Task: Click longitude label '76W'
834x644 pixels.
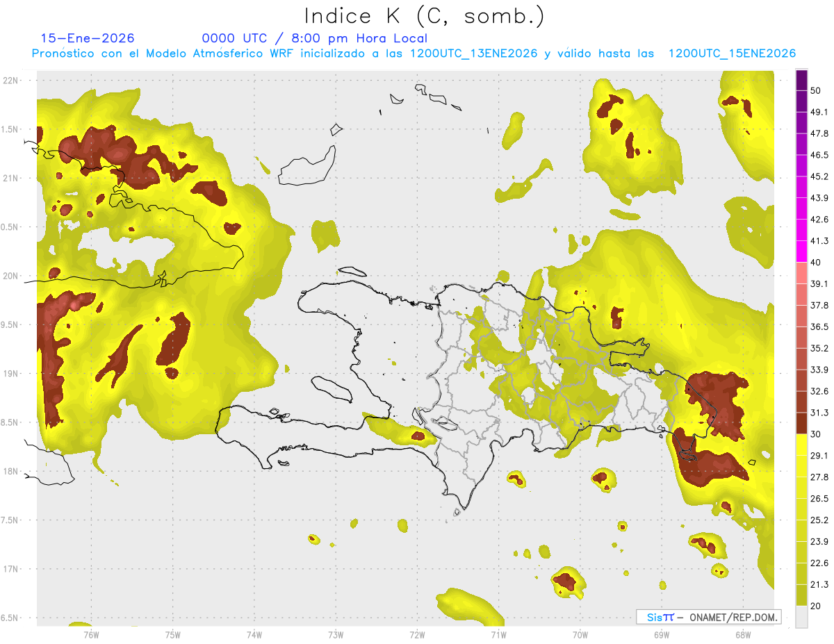Action: pos(91,634)
